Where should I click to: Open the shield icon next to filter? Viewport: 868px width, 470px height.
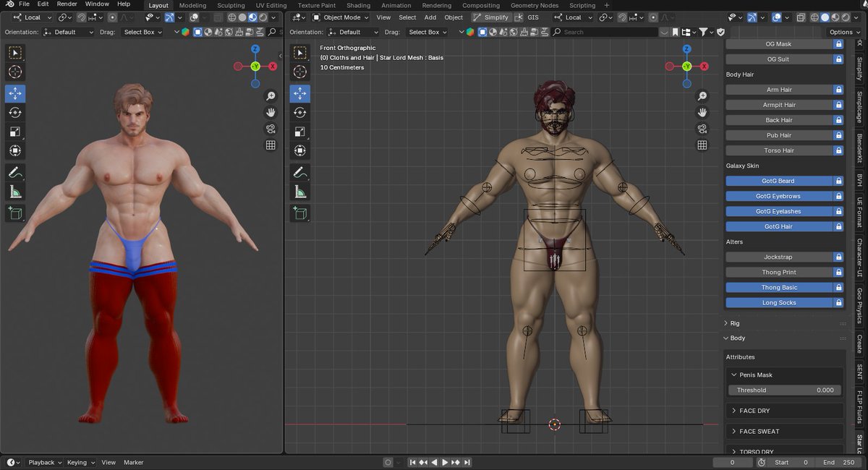point(721,32)
